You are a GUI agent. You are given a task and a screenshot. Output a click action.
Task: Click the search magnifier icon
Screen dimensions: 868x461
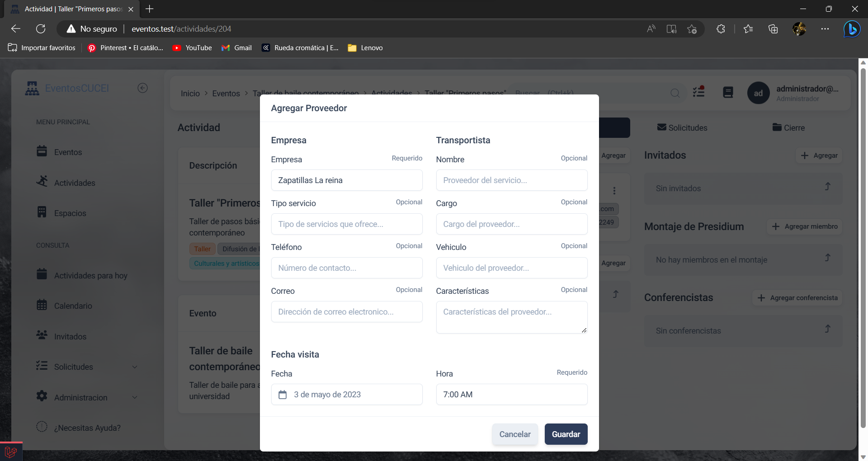pyautogui.click(x=675, y=93)
